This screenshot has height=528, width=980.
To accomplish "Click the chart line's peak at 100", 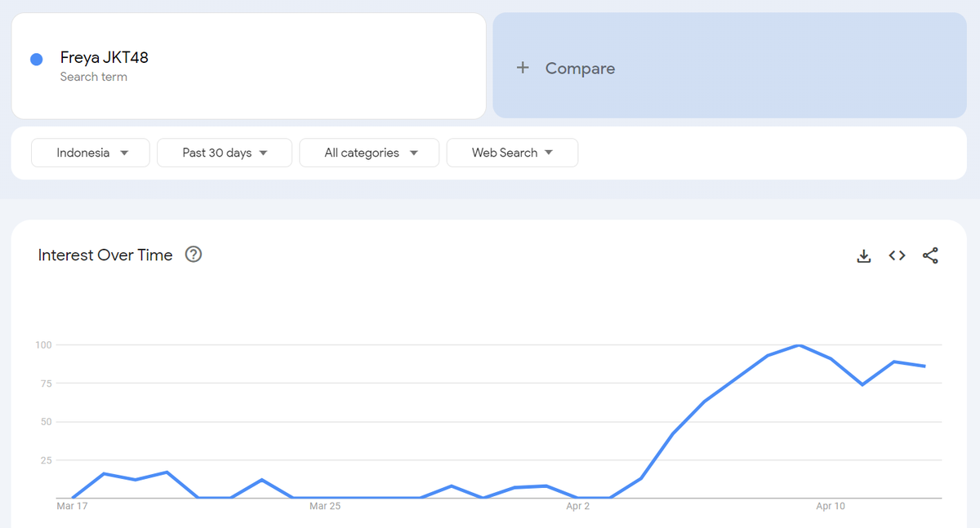I will click(800, 345).
